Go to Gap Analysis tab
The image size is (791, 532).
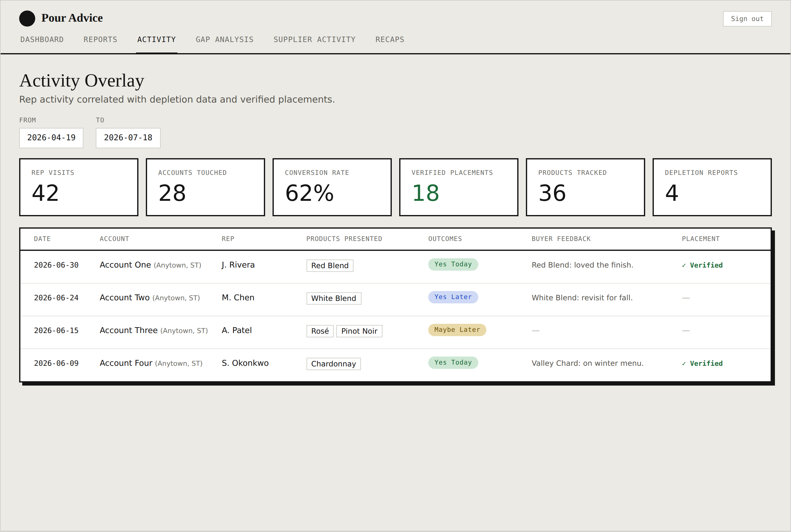pos(225,39)
